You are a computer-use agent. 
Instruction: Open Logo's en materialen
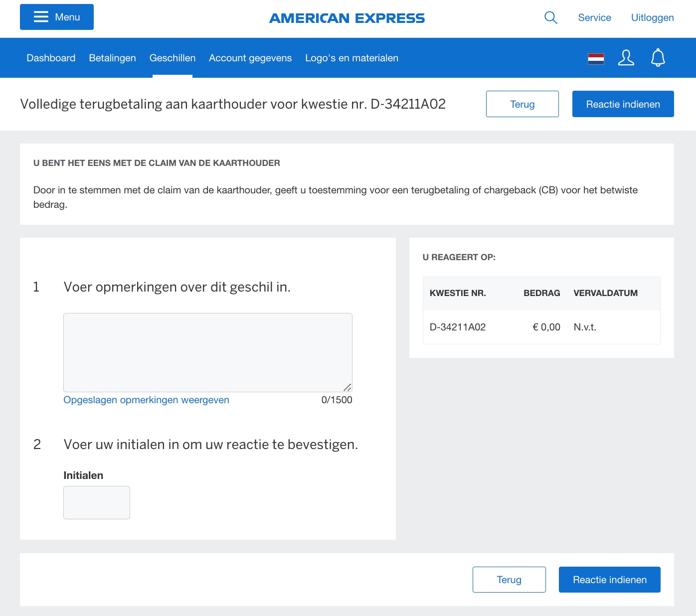pyautogui.click(x=351, y=58)
